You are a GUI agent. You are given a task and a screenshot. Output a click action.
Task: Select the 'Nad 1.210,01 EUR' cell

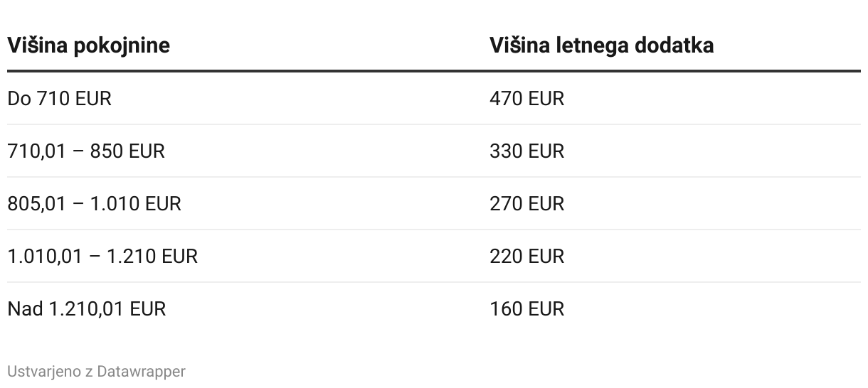point(86,308)
